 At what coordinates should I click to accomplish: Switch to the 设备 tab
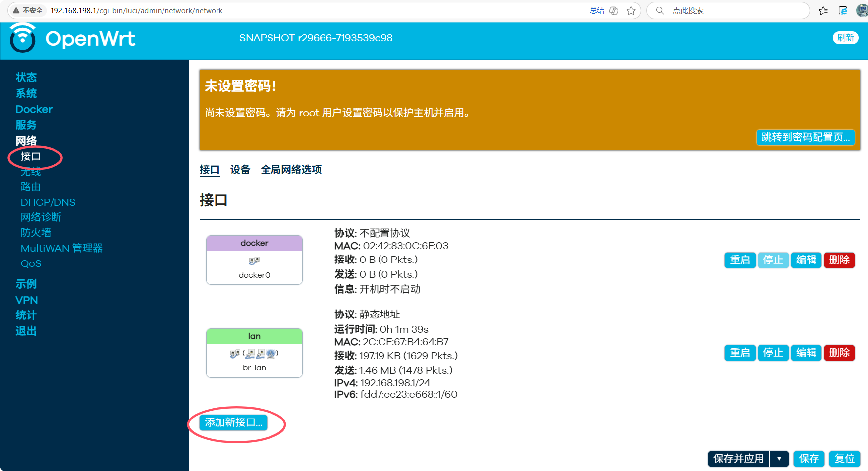tap(240, 170)
